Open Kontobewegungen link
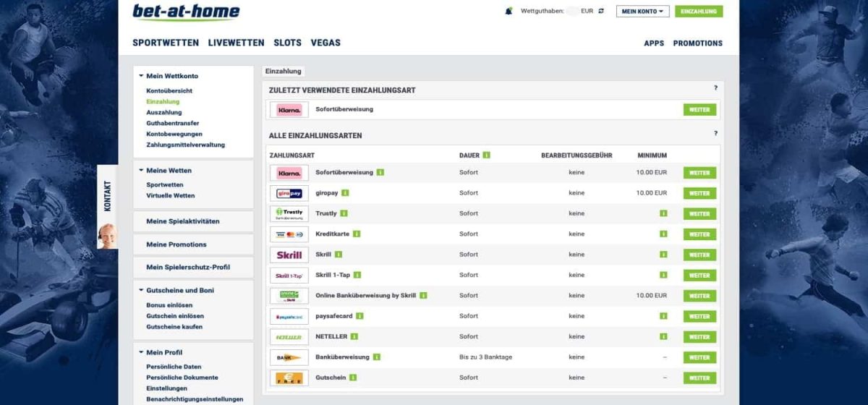Screen dimensions: 868x405 [x=174, y=134]
